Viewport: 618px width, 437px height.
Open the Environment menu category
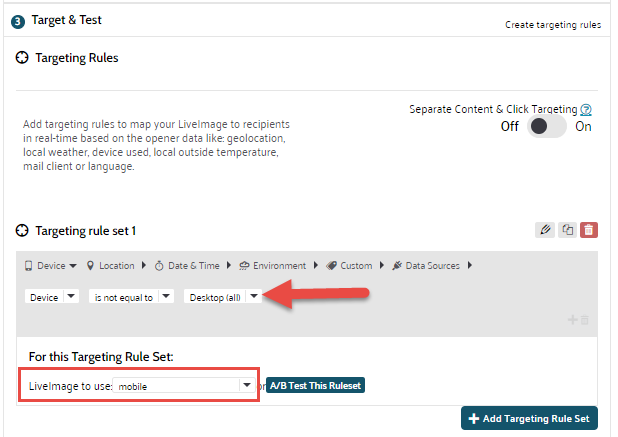pyautogui.click(x=275, y=266)
